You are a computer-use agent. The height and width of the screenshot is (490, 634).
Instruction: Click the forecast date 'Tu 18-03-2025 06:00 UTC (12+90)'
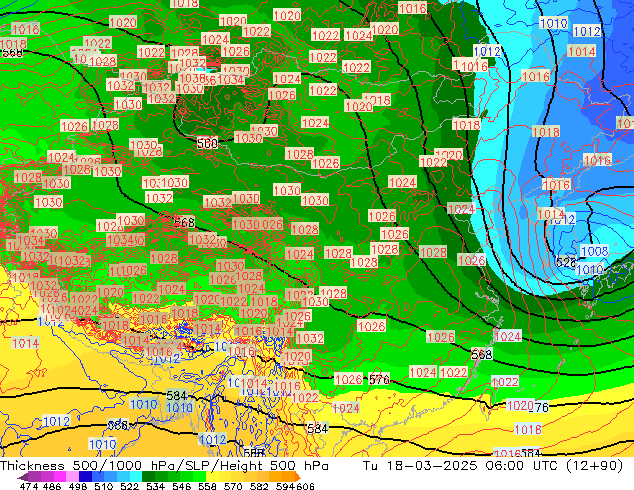(x=493, y=466)
